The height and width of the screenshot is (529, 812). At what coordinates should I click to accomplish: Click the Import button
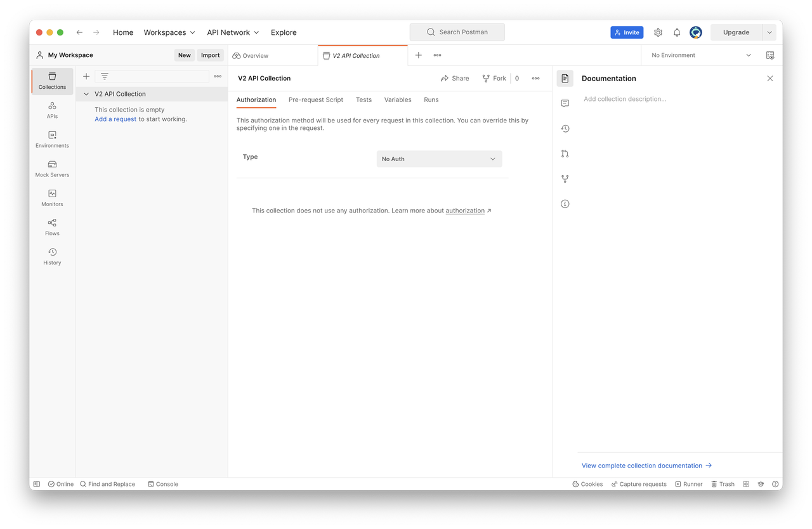pyautogui.click(x=211, y=55)
